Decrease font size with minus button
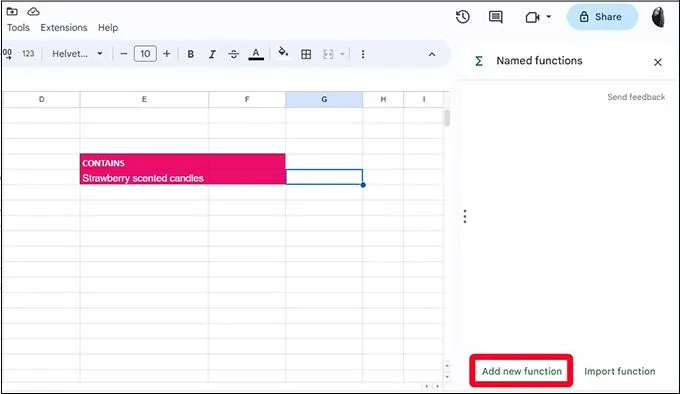 (124, 54)
